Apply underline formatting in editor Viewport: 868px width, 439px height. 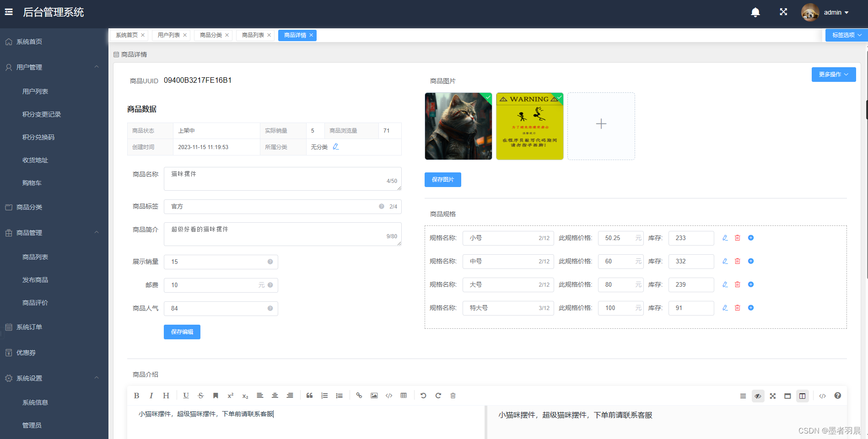point(186,396)
